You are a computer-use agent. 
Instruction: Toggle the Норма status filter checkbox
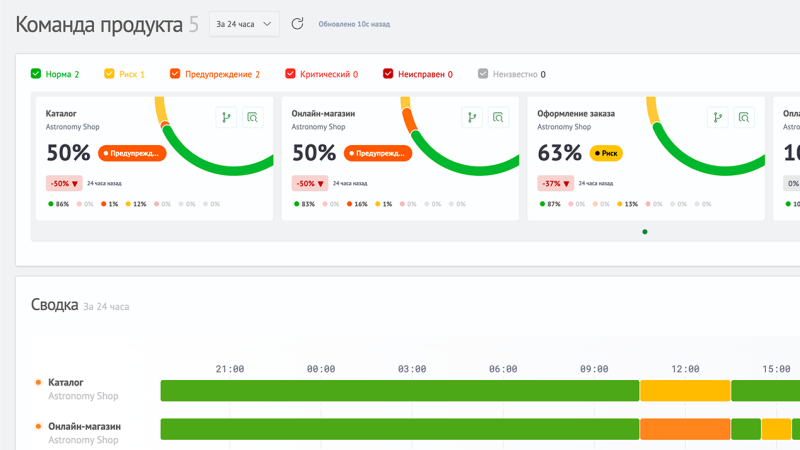[x=36, y=73]
